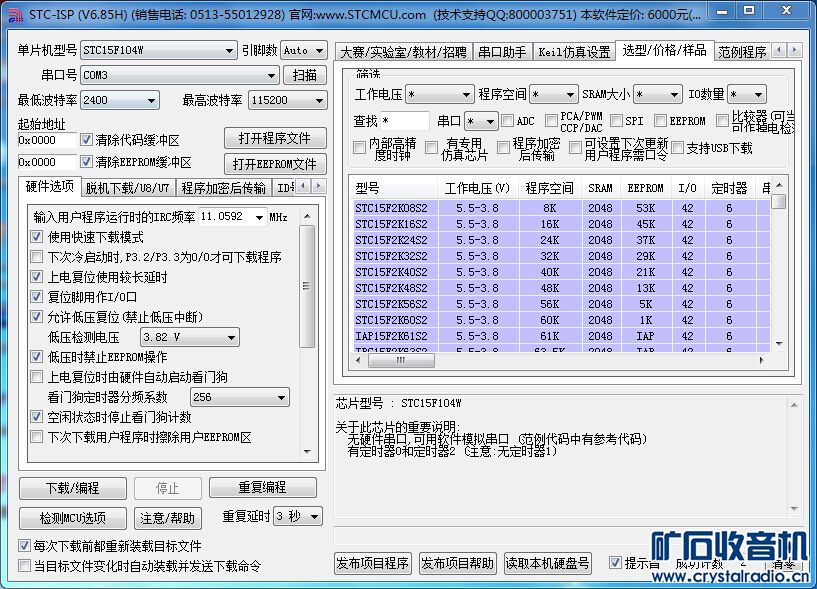This screenshot has width=817, height=589.
Task: Click 重复编程 button
Action: point(263,487)
